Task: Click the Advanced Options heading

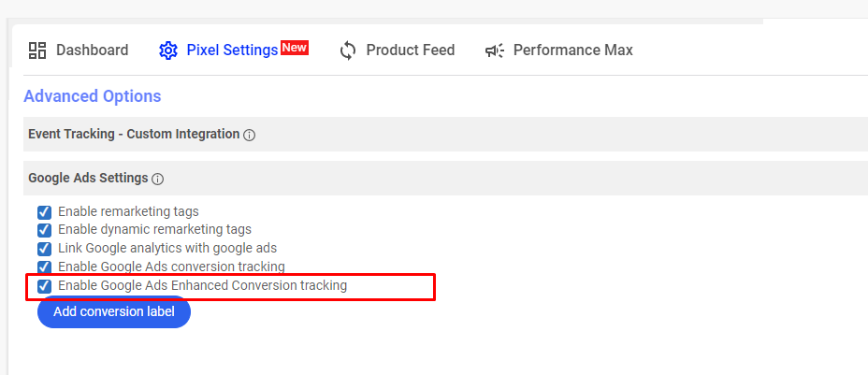Action: point(93,96)
